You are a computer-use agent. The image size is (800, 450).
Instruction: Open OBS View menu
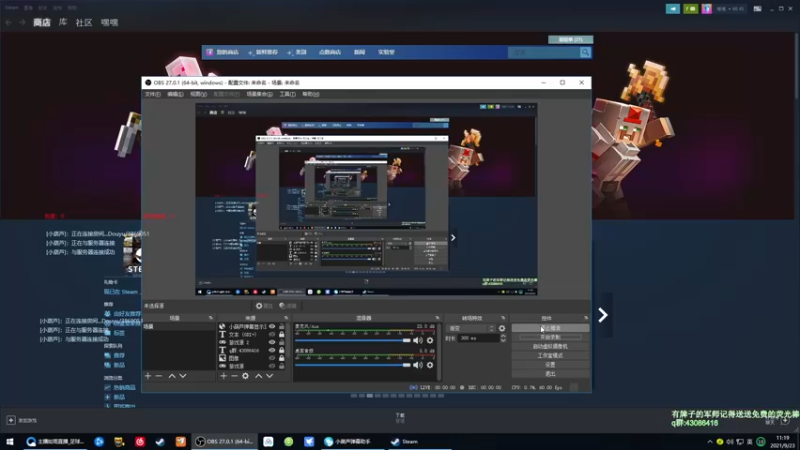(198, 94)
